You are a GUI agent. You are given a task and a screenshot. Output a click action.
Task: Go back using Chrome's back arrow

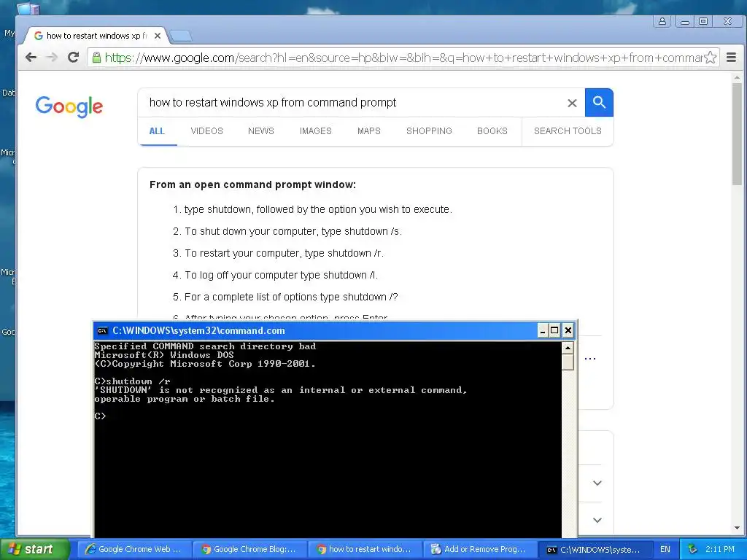pos(31,58)
